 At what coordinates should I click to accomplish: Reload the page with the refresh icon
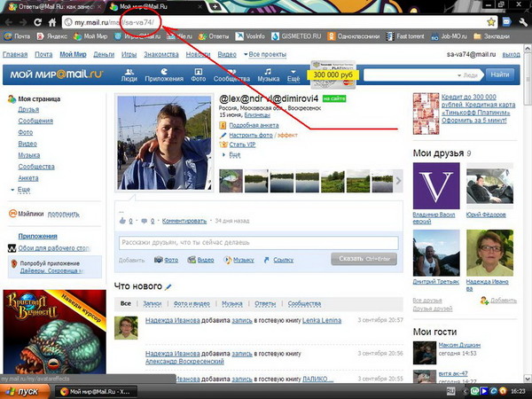point(37,22)
